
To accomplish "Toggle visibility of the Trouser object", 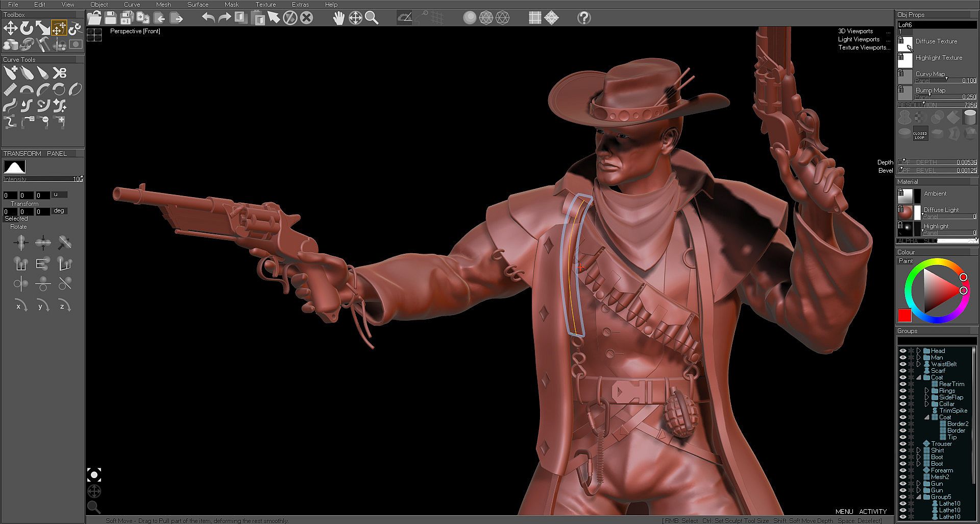I will tap(902, 444).
